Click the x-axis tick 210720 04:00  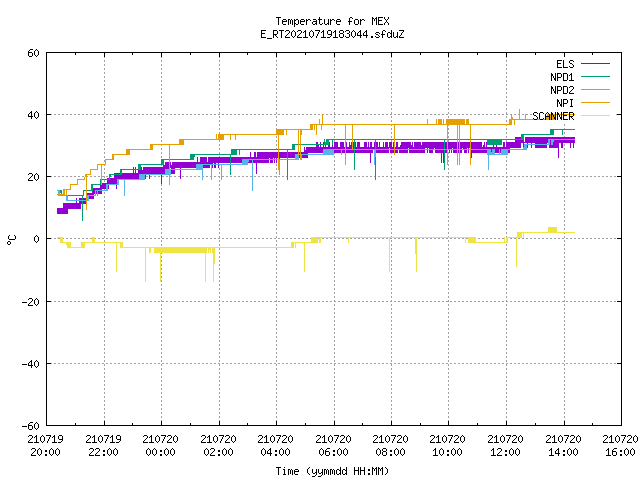(x=276, y=446)
